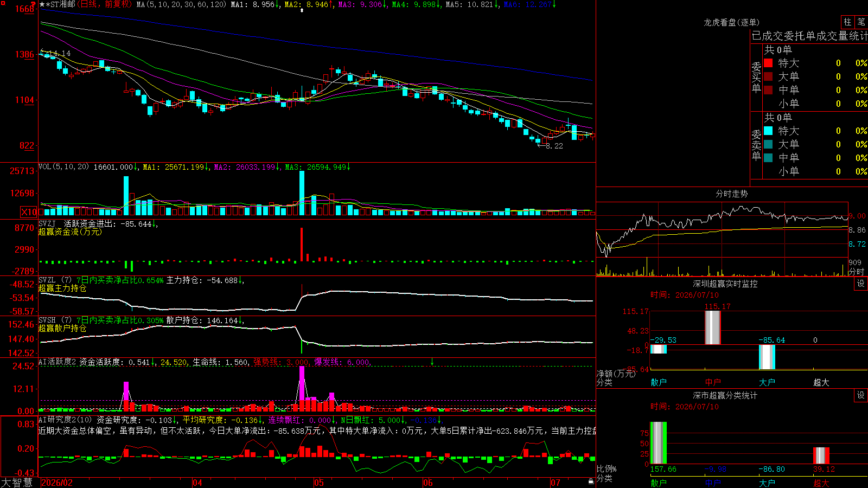
Task: Click the 分时走势 intraday chart title
Action: coord(731,194)
